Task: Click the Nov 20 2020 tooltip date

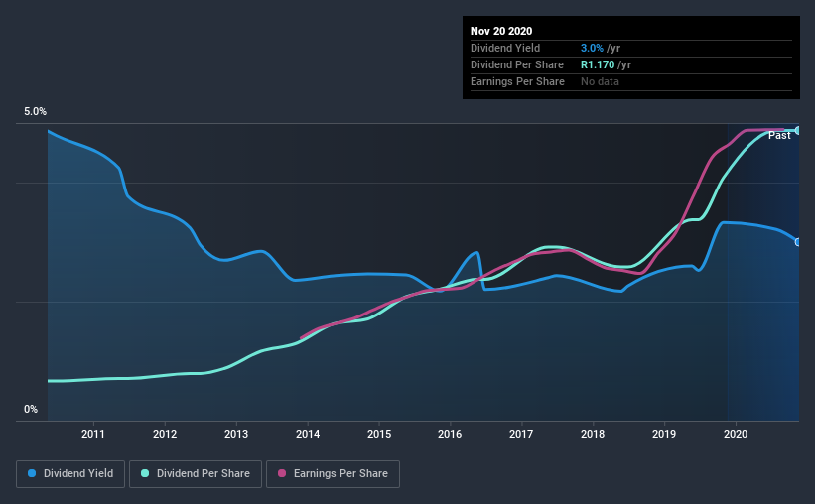Action: click(x=501, y=31)
